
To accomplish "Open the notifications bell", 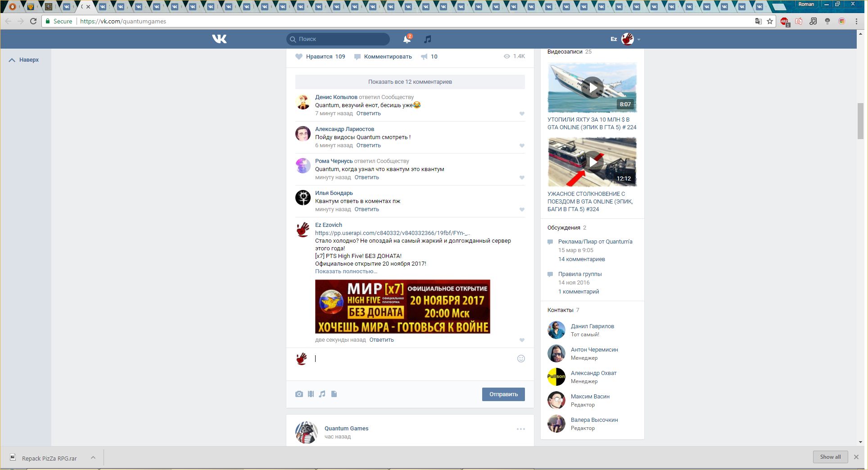I will coord(407,39).
